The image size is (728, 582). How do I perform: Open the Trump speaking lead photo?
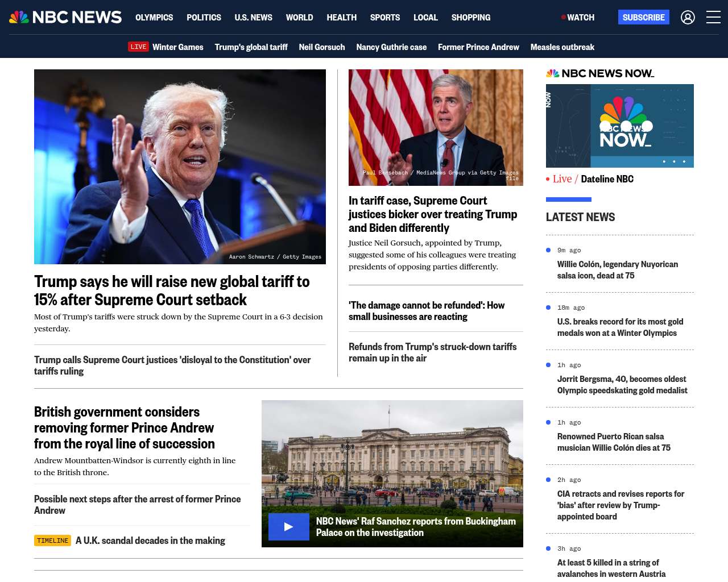pos(180,167)
